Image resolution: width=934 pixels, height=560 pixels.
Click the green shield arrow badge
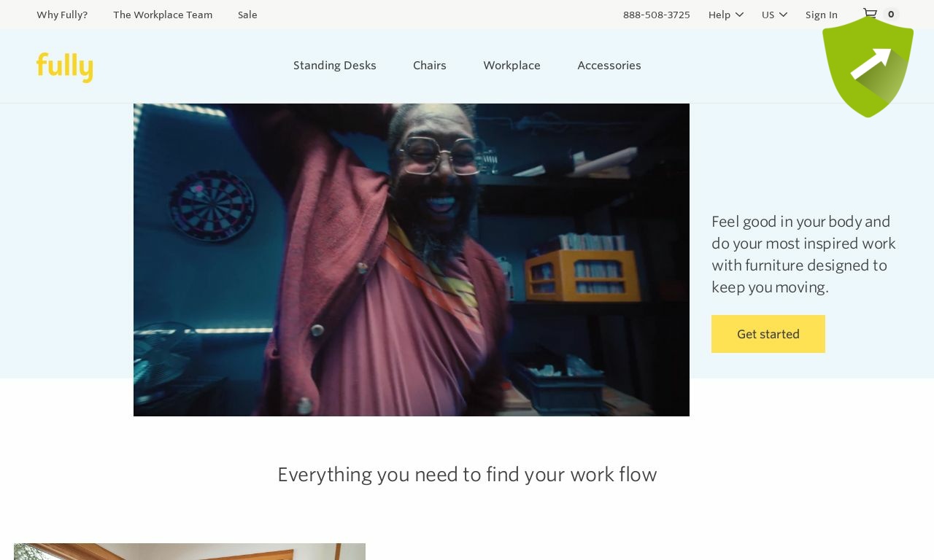coord(868,66)
